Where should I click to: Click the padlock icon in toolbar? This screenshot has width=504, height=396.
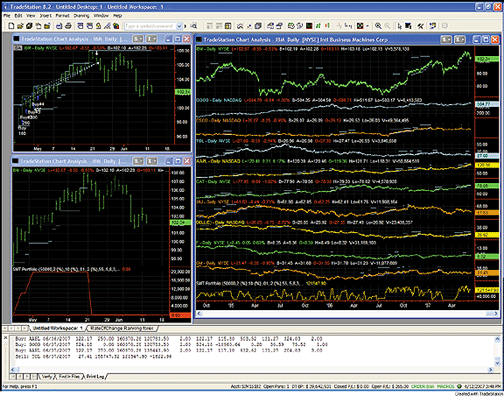coord(98,26)
